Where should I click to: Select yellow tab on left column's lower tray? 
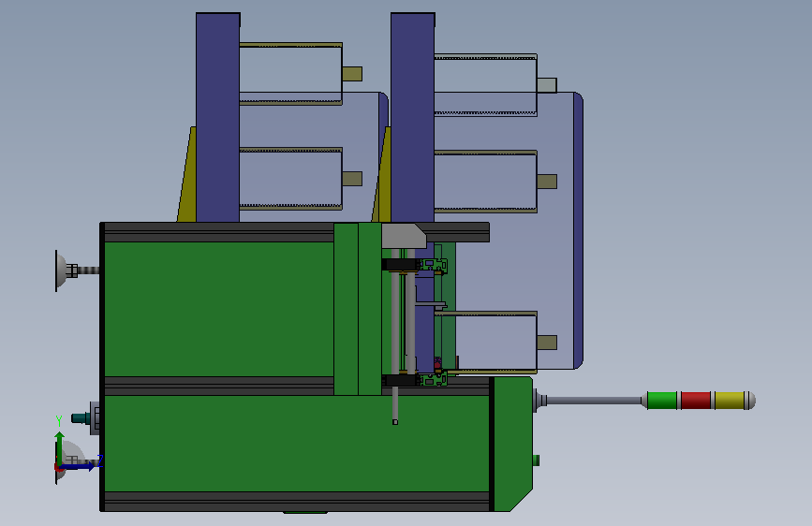click(x=352, y=179)
